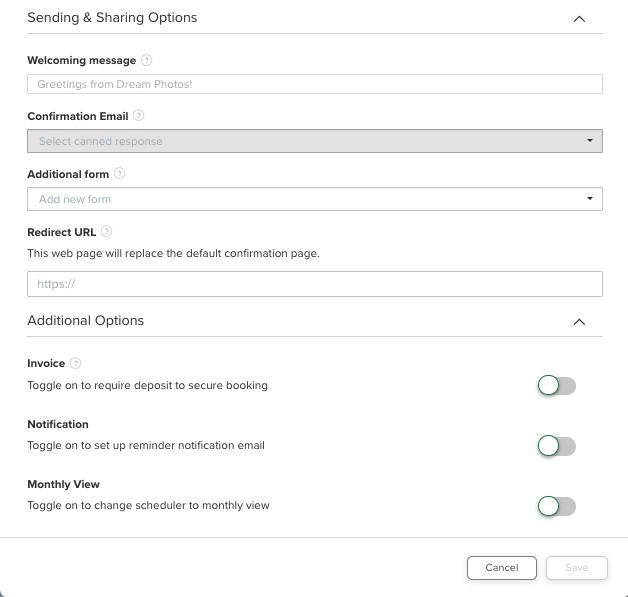628x597 pixels.
Task: Open the 'Add new form' dropdown
Action: (x=314, y=199)
